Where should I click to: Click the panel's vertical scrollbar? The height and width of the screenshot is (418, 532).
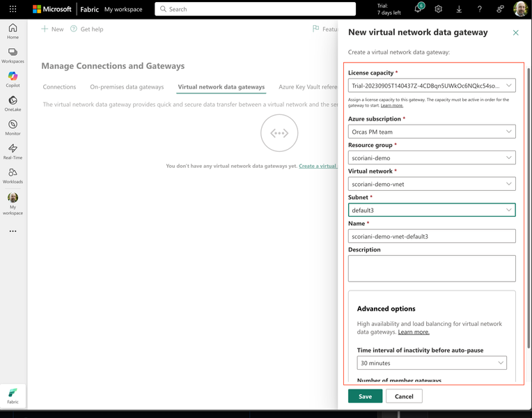tap(529, 208)
